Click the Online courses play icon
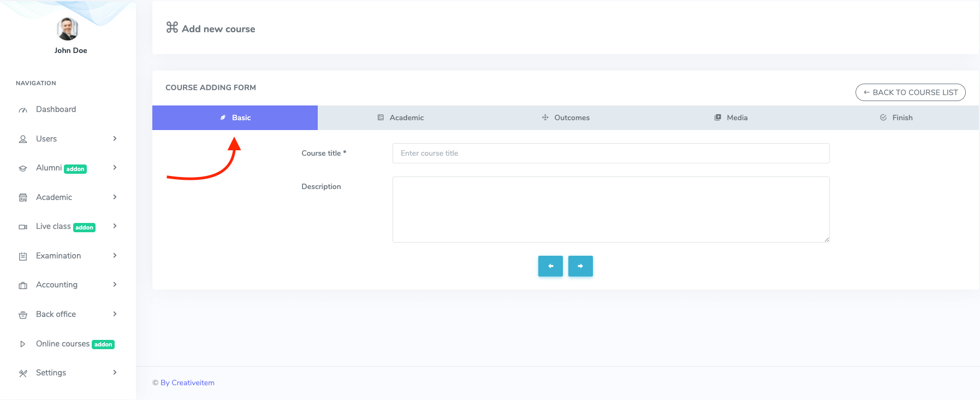This screenshot has height=400, width=980. click(x=23, y=344)
